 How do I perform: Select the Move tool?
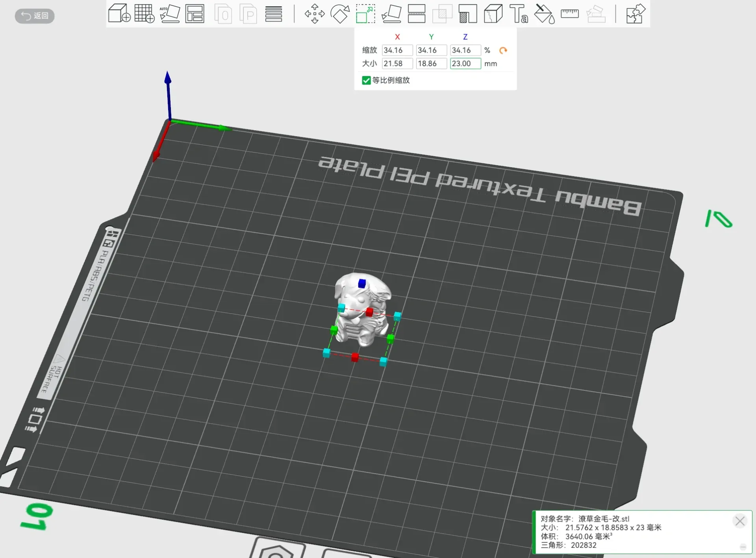pos(315,13)
